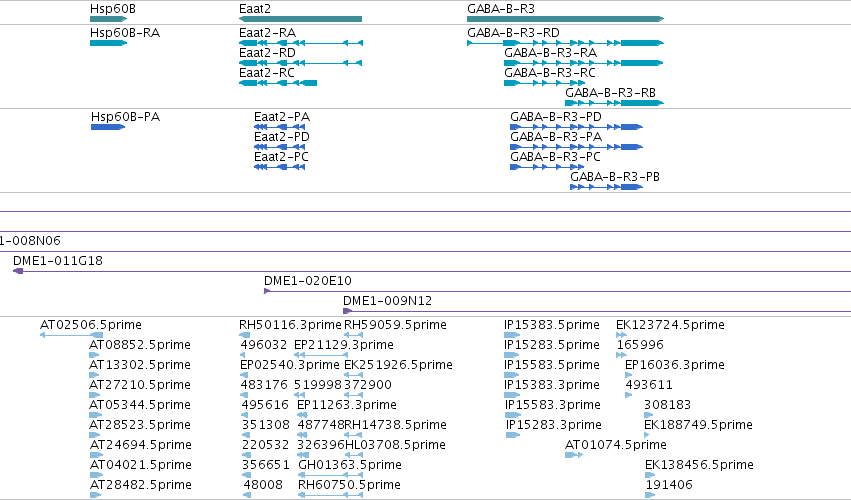The image size is (851, 500).
Task: Select the AT05344.5prime EST label
Action: pos(140,405)
